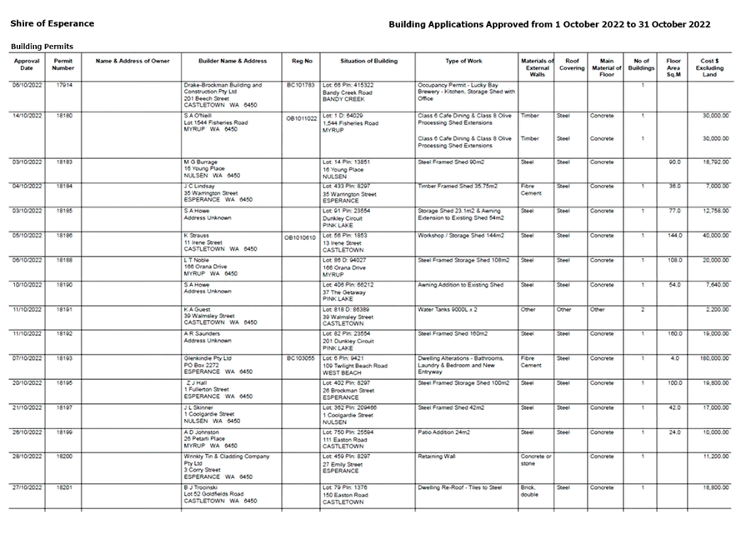Select the Roof Covering column header
Viewport: 756px width, 534px height.
click(571, 65)
